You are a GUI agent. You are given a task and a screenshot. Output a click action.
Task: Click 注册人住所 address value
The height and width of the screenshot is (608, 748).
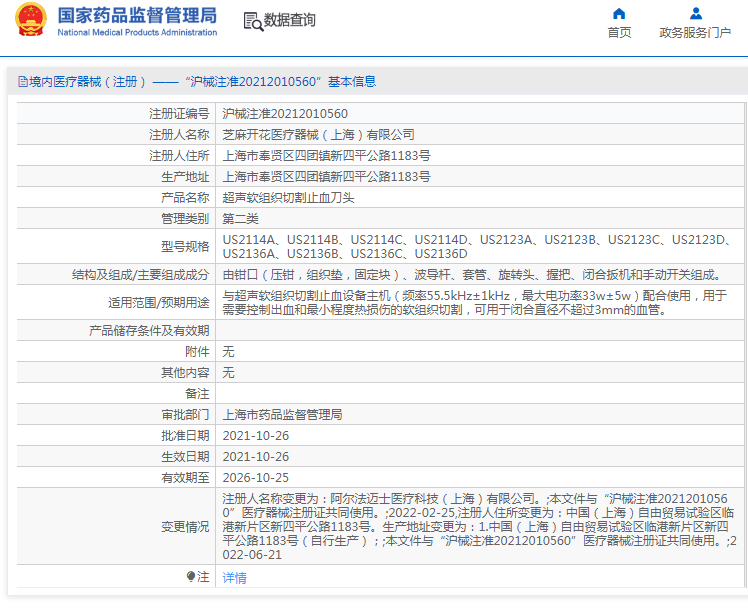click(326, 155)
